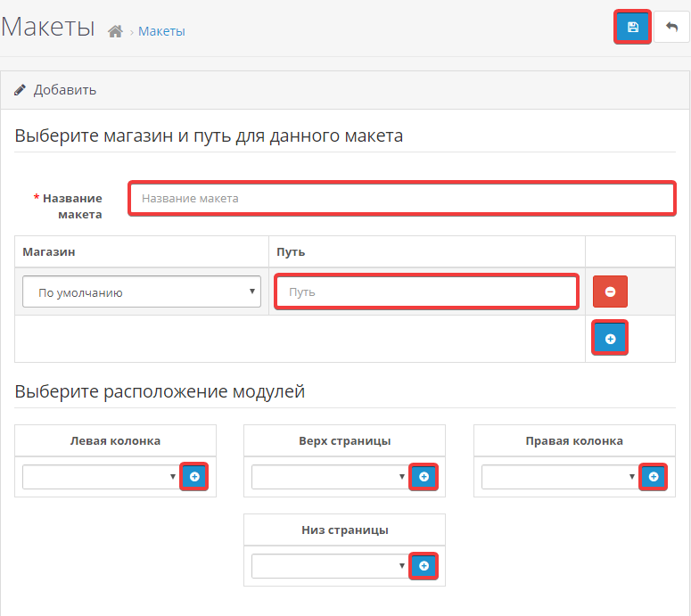Click into the Путь text field
691x616 pixels.
(426, 292)
